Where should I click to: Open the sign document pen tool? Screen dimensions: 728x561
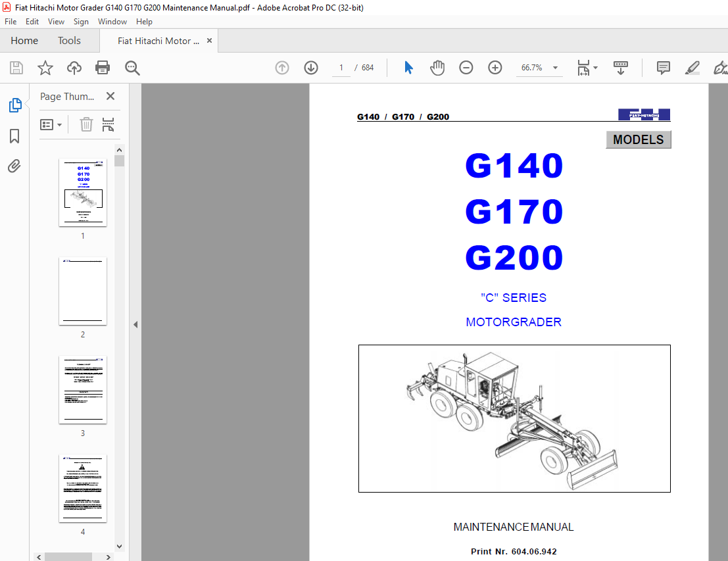pos(721,68)
